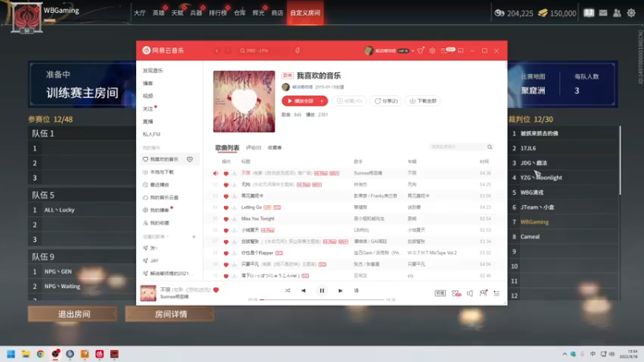The height and width of the screenshot is (362, 644).
Task: Open listen together icon
Action: [x=483, y=293]
